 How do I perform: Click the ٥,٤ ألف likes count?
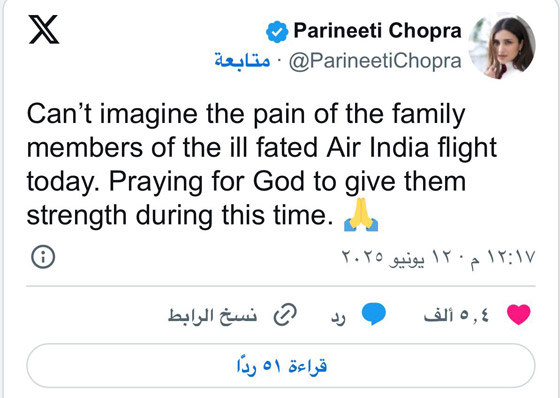(x=456, y=316)
